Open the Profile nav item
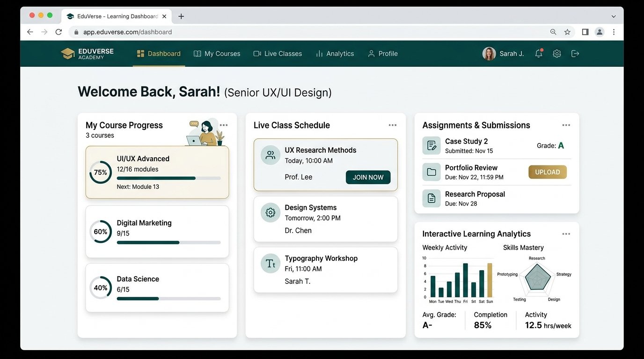Screen dimensions: 644x359 (x=382, y=54)
